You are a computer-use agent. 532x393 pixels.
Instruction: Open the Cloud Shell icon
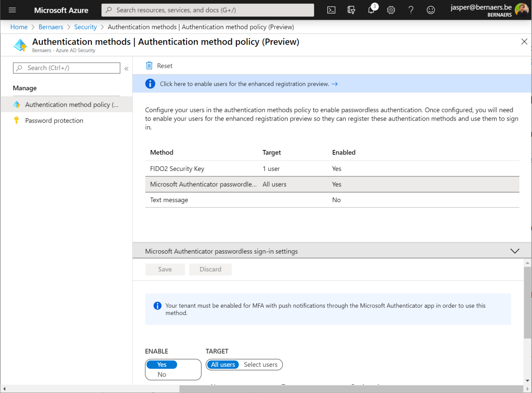[331, 10]
